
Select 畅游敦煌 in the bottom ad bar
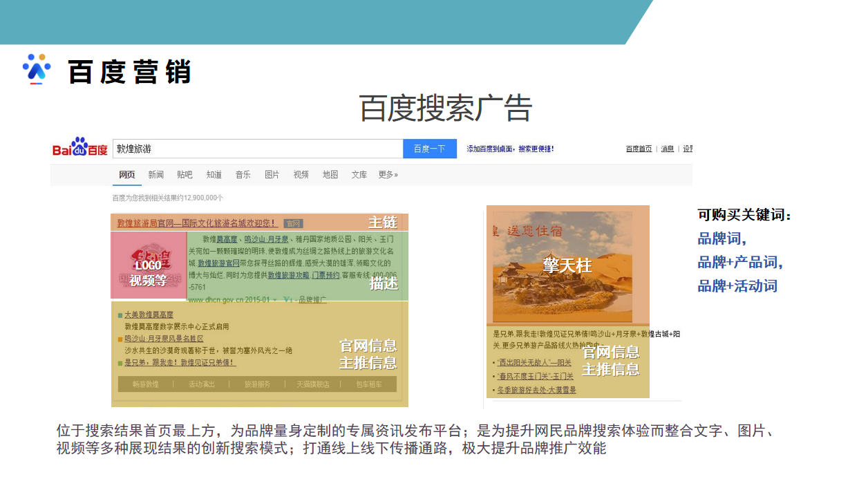146,384
